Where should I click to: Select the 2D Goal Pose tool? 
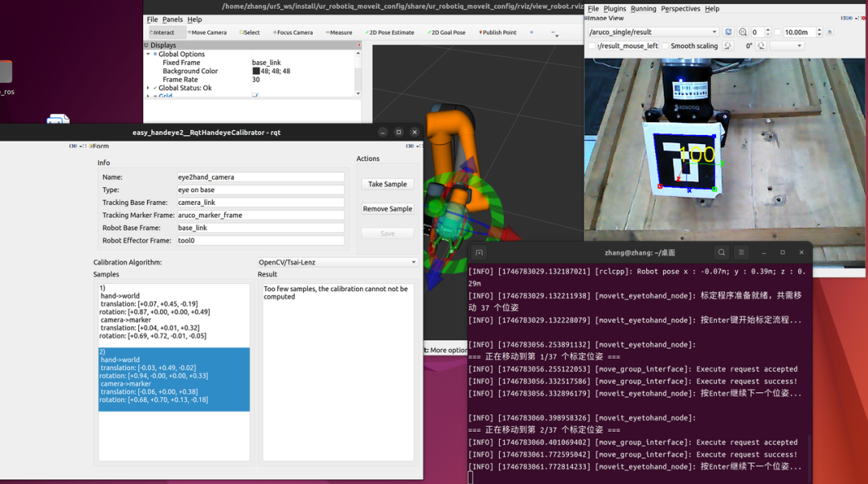(447, 33)
